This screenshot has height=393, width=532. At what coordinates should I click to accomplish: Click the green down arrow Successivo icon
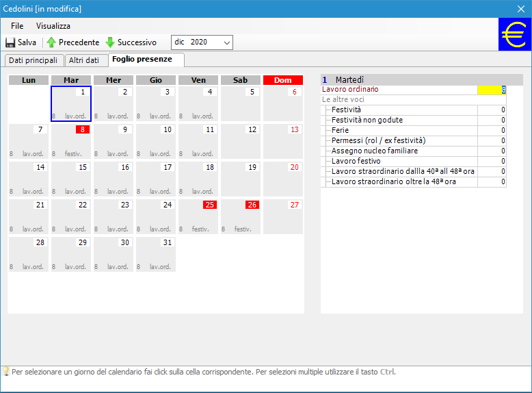pos(110,42)
